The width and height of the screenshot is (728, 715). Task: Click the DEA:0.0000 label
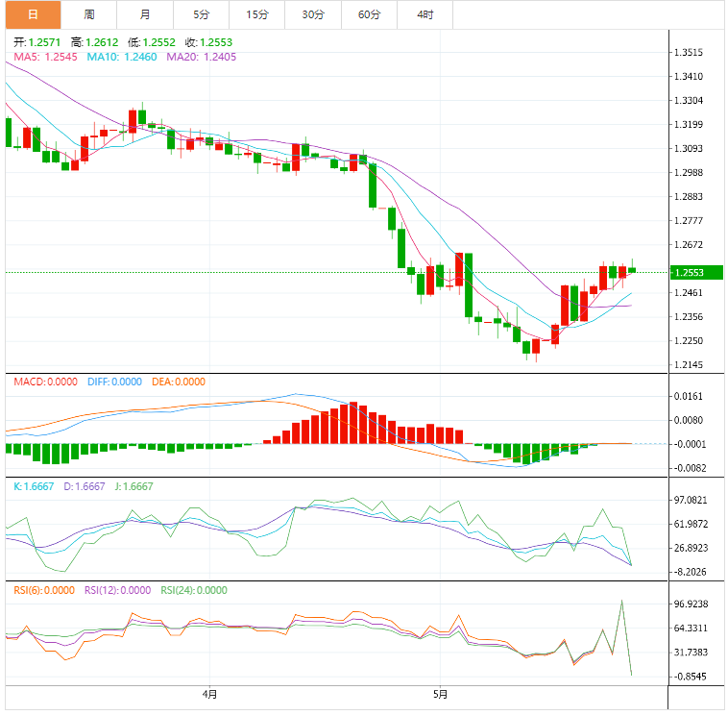coord(179,382)
